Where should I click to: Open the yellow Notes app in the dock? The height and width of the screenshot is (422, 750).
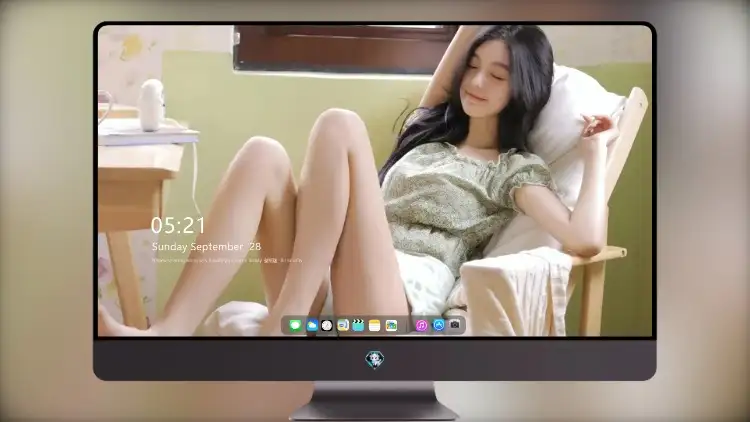[x=375, y=326]
